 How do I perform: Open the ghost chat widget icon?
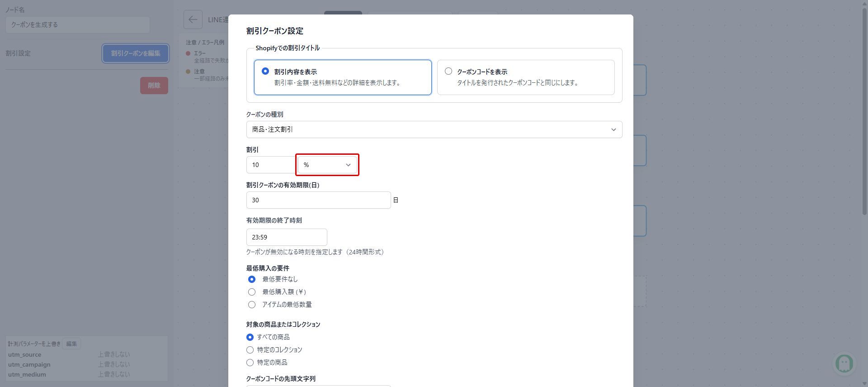coord(844,363)
